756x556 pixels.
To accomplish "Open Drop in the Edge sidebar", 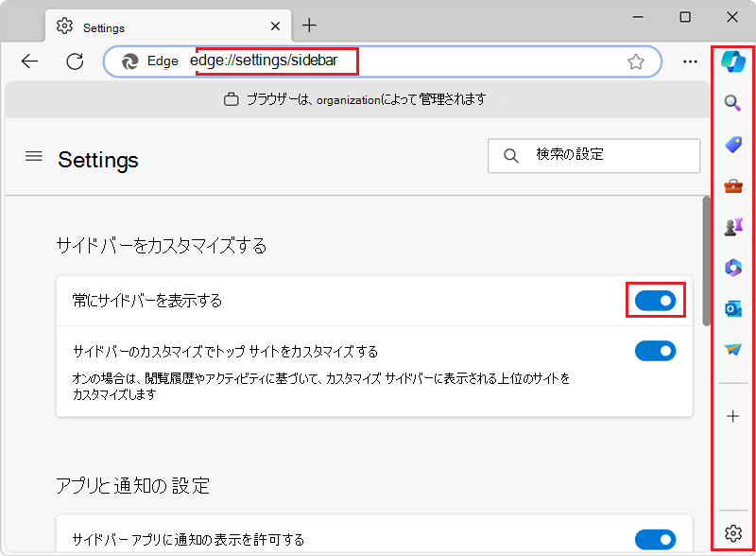I will click(732, 348).
